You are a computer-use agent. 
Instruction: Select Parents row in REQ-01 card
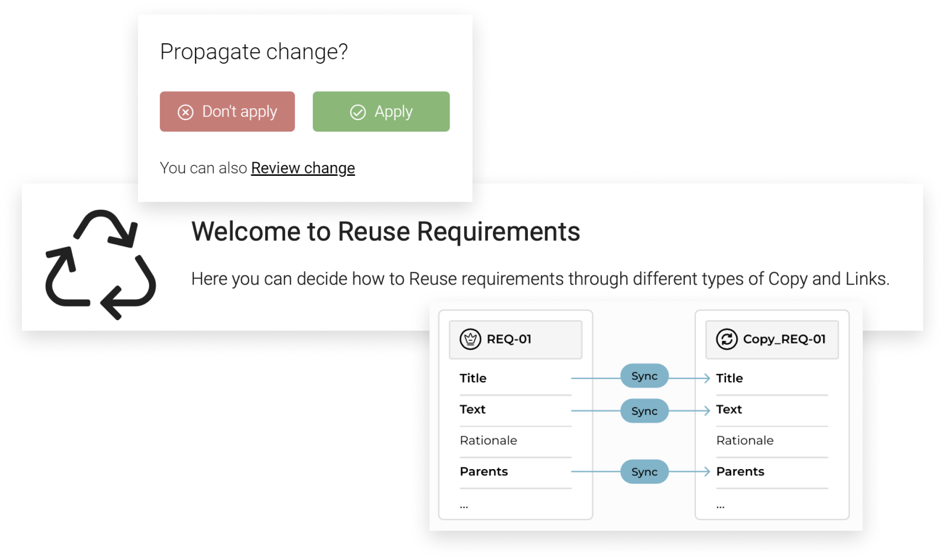point(515,472)
